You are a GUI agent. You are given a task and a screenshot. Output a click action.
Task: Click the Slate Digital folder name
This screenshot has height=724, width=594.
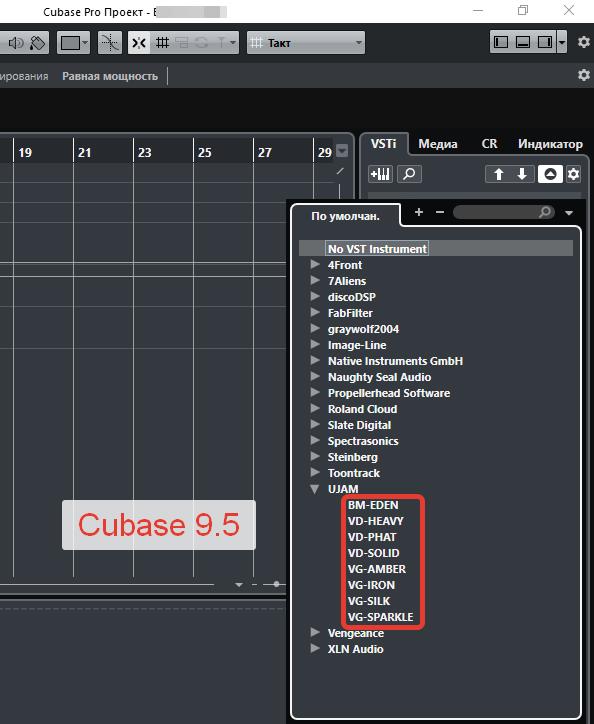pyautogui.click(x=359, y=425)
